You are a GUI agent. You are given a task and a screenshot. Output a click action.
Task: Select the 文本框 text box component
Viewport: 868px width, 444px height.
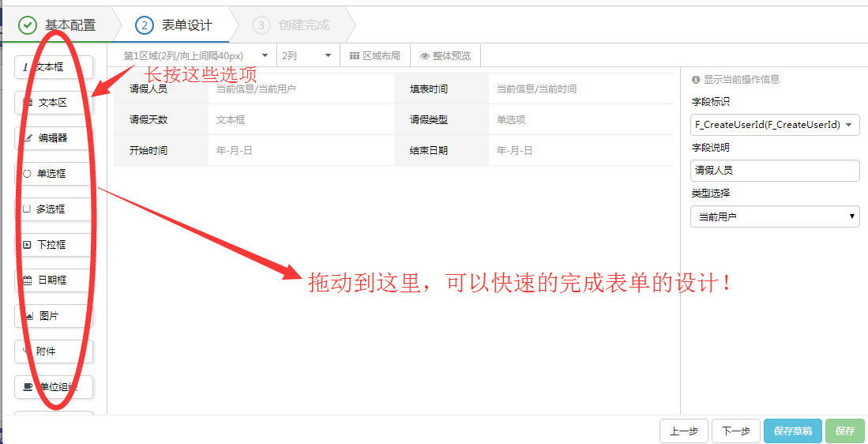(x=53, y=67)
